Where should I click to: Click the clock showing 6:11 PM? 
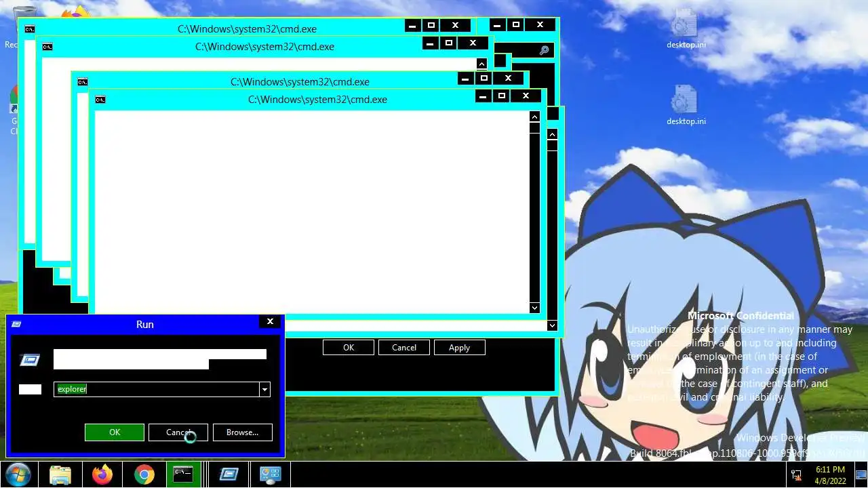pyautogui.click(x=830, y=474)
